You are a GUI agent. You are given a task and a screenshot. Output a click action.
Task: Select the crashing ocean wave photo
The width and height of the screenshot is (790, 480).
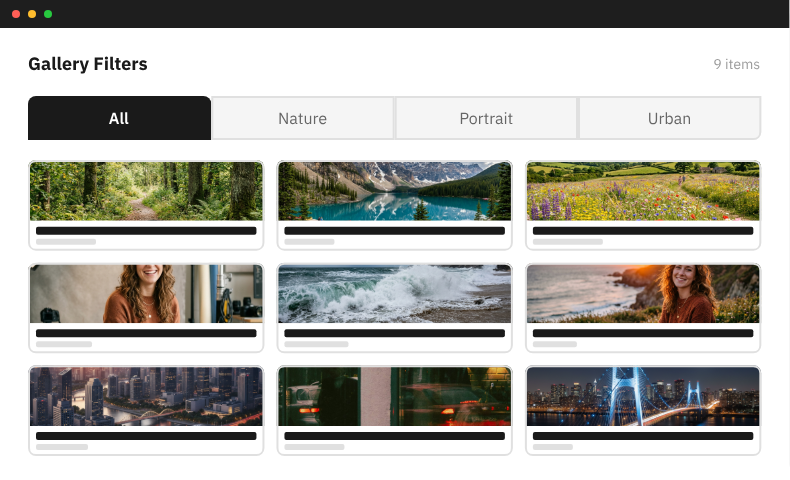(x=394, y=294)
